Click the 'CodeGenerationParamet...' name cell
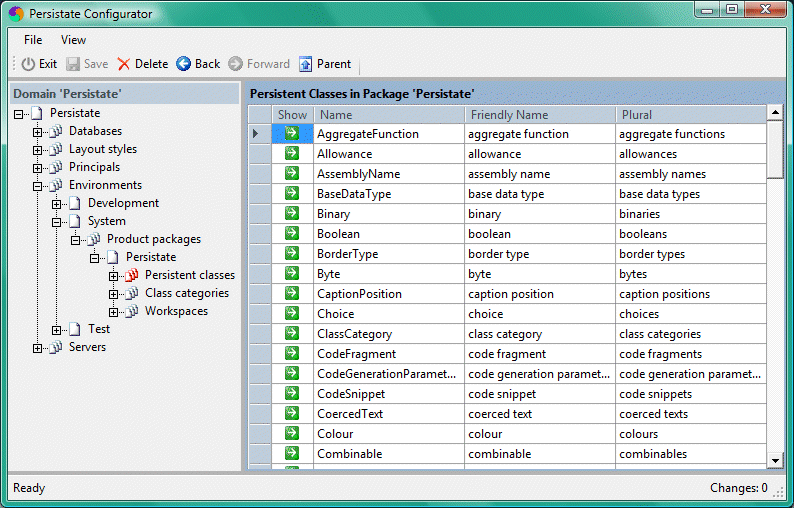 389,374
